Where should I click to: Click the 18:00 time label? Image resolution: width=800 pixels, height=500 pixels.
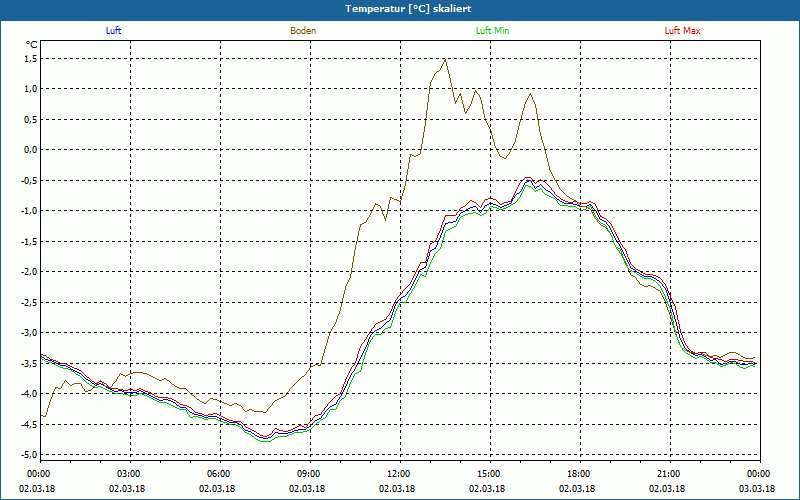(578, 474)
